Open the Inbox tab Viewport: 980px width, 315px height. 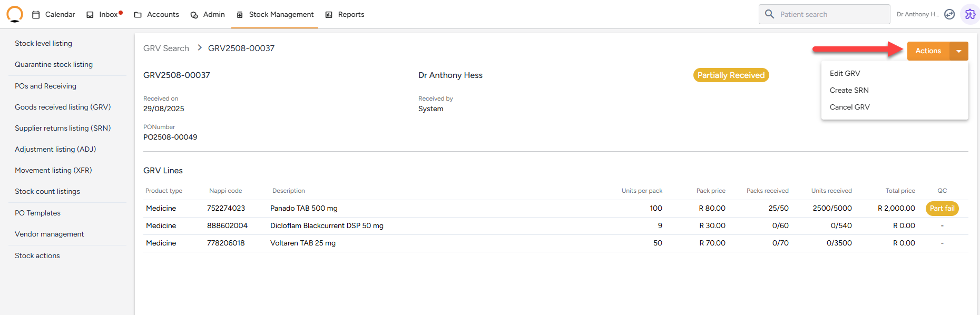[104, 14]
